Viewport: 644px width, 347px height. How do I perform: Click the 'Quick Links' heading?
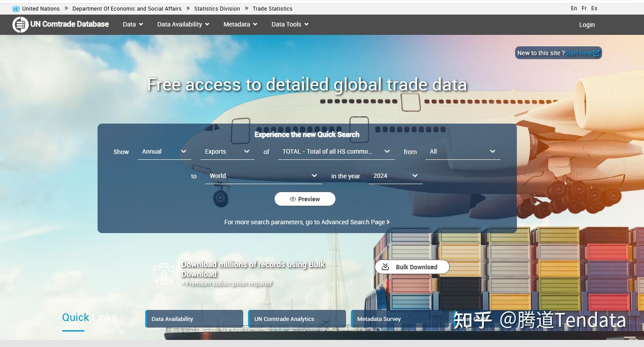90,317
